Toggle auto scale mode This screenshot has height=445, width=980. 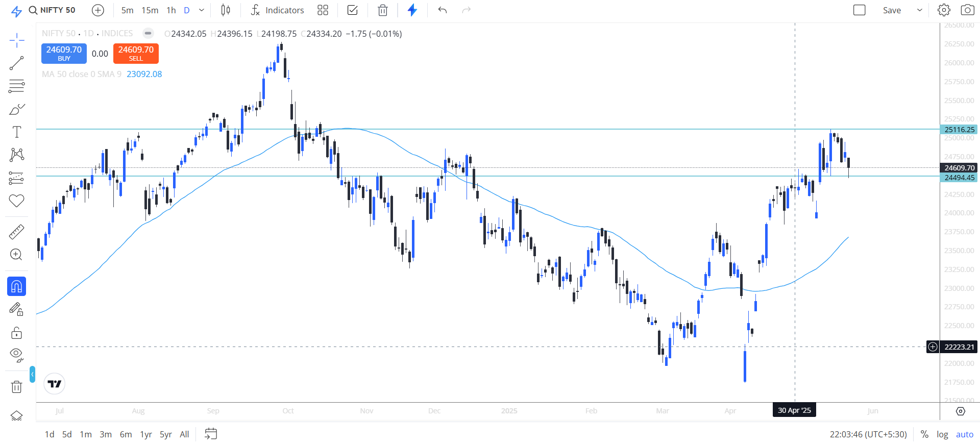click(965, 434)
